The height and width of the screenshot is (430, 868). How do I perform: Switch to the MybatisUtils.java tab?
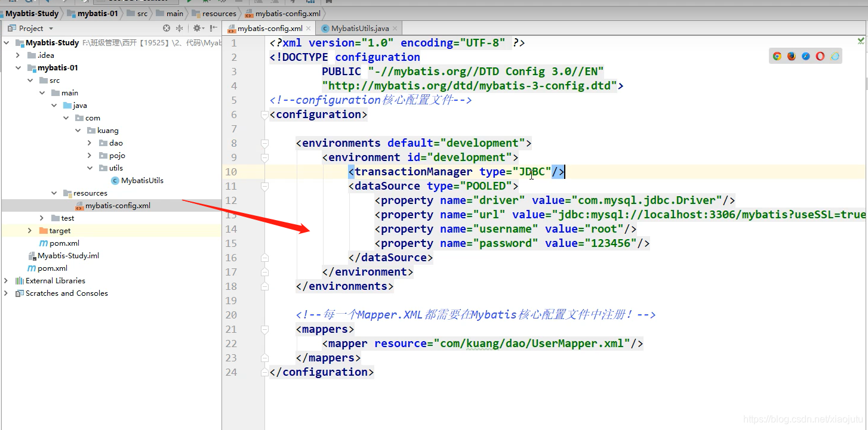(x=359, y=28)
